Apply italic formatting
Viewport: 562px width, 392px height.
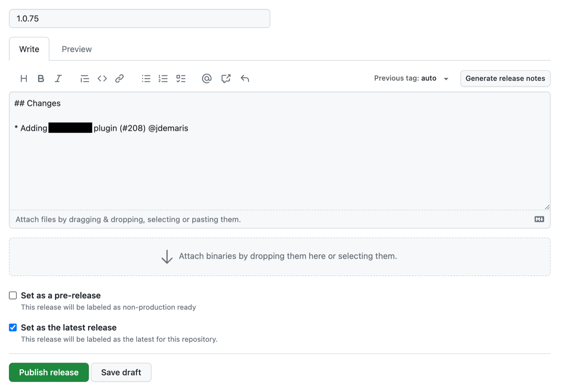tap(58, 78)
